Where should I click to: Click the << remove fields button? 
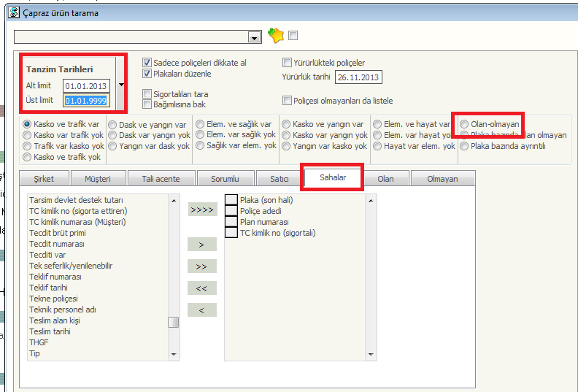tap(201, 288)
